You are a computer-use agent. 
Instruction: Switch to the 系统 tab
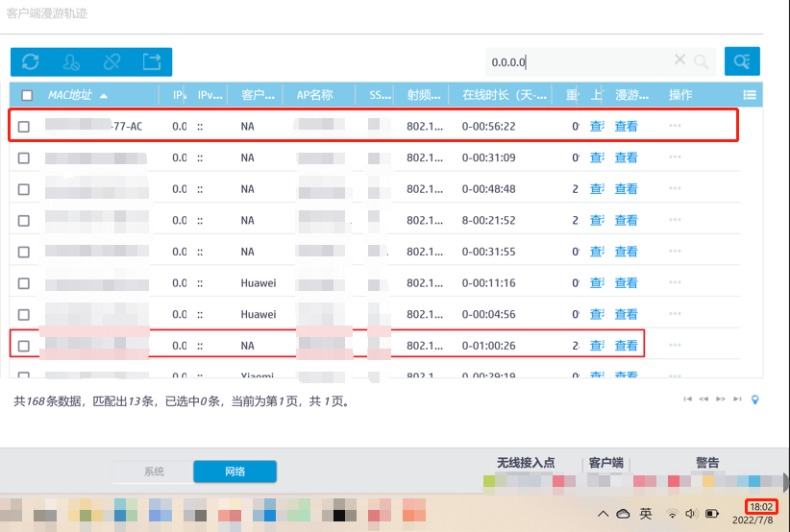tap(154, 472)
